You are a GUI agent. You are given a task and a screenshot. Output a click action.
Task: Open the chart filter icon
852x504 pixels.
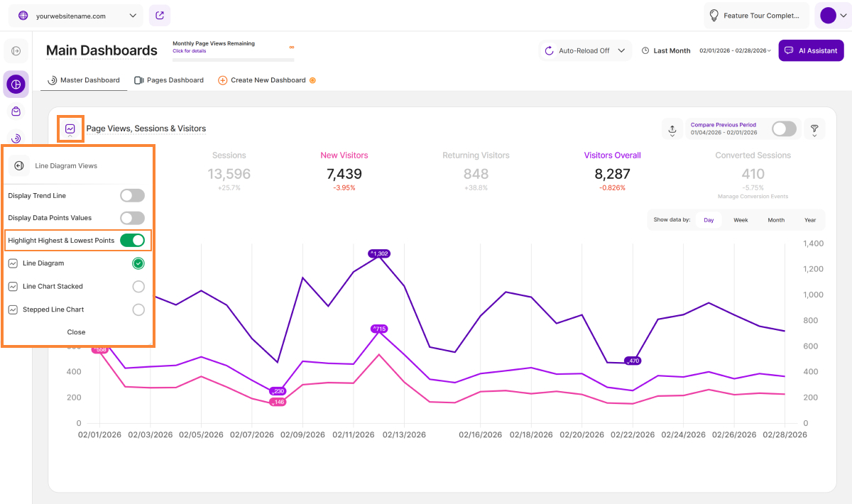click(x=814, y=129)
